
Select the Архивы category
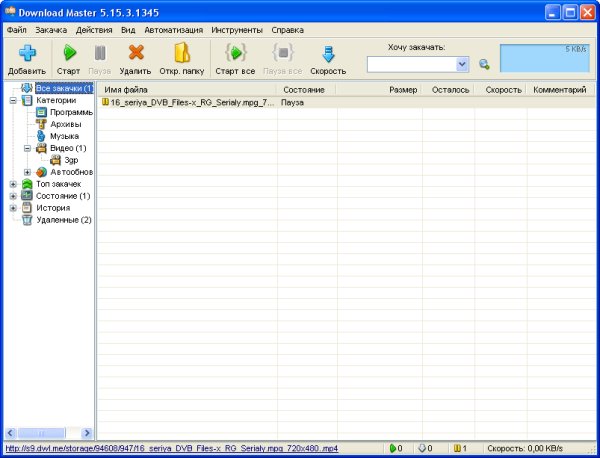pos(65,124)
